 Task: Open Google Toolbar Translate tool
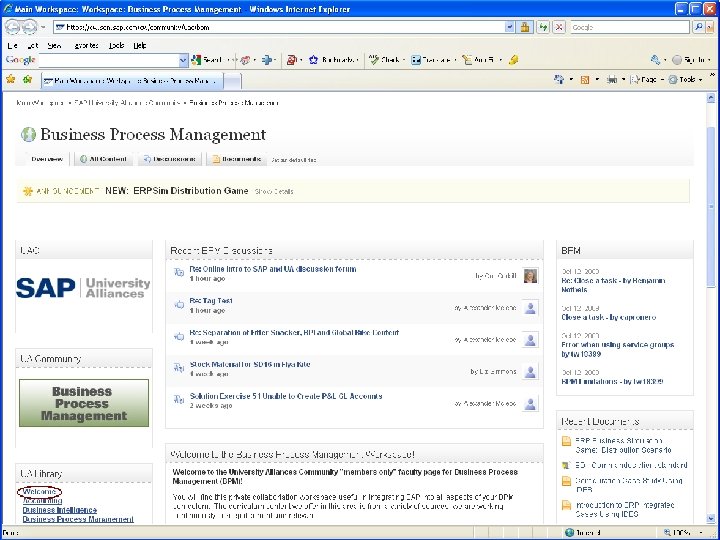431,60
